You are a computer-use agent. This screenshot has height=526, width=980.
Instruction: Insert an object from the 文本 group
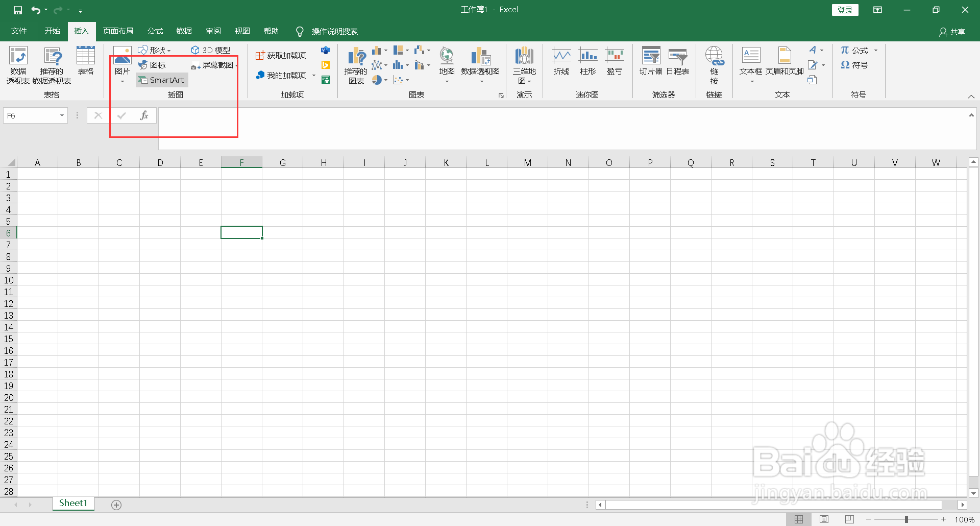(812, 80)
